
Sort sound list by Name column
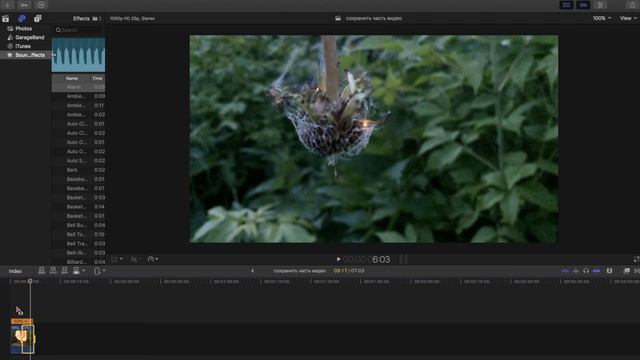[x=72, y=78]
